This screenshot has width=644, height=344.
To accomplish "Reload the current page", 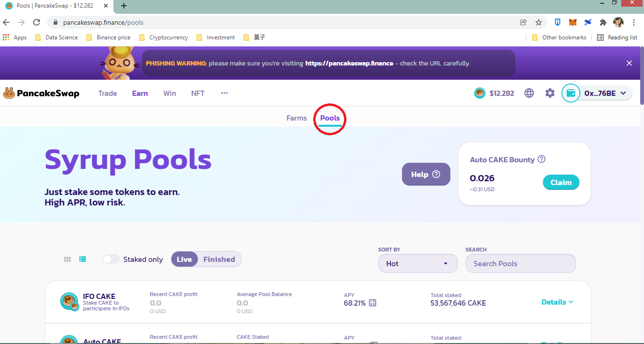I will (37, 22).
